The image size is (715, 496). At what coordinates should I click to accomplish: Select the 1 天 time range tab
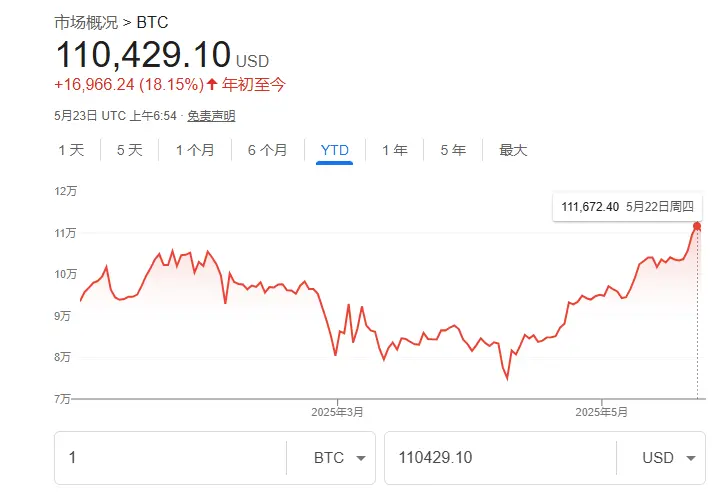point(71,150)
